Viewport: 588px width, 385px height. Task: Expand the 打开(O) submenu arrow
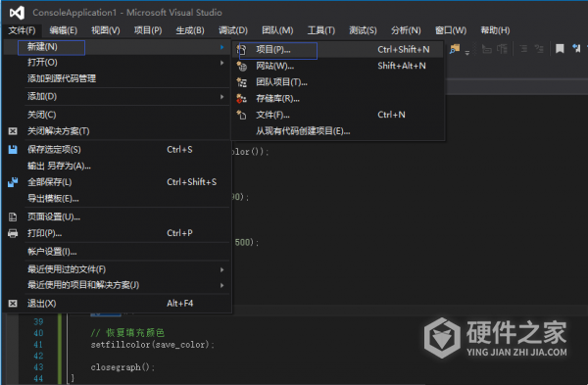pyautogui.click(x=222, y=63)
